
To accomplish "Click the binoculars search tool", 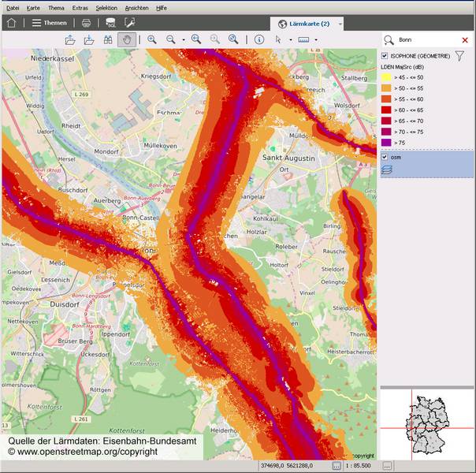I will [108, 39].
